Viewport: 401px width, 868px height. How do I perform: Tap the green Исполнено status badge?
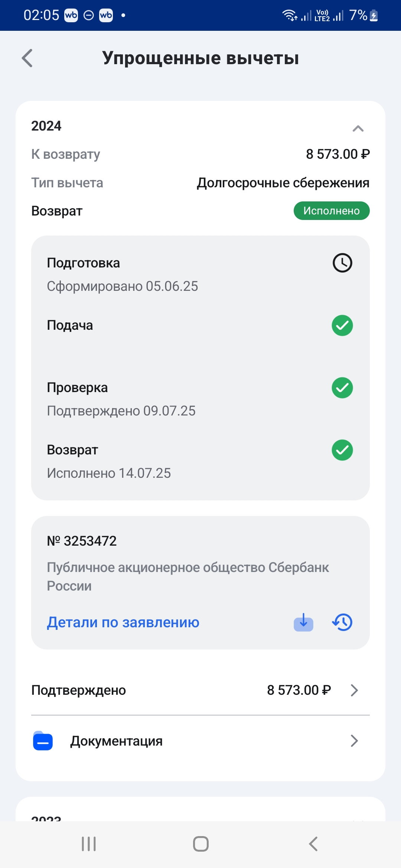click(331, 211)
